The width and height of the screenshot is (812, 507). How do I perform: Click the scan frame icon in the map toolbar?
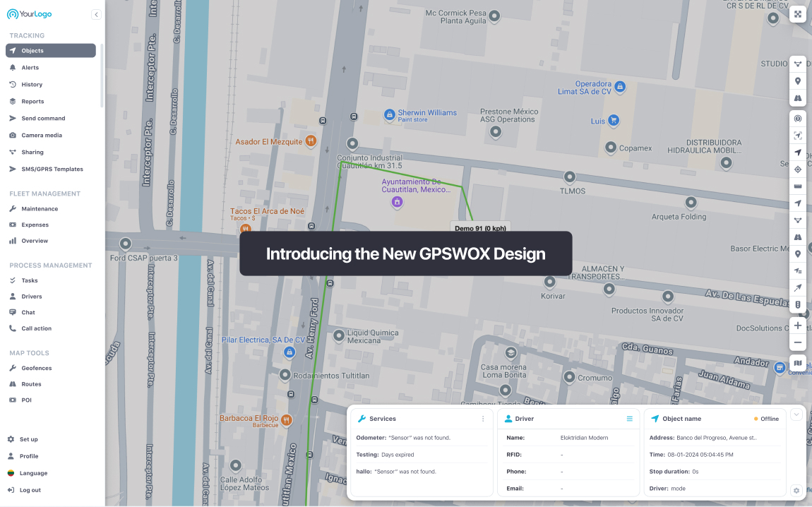pyautogui.click(x=798, y=136)
